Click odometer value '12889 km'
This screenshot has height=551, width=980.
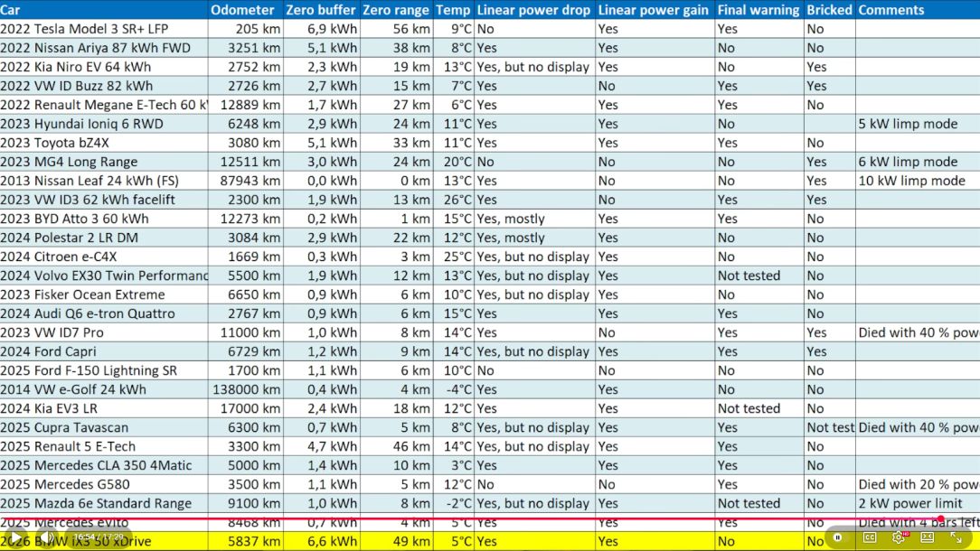[250, 105]
